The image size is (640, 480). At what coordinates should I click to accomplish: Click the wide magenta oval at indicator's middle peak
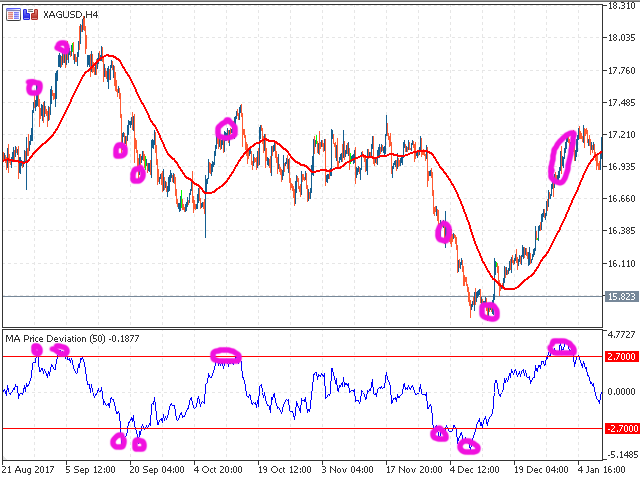coord(226,354)
